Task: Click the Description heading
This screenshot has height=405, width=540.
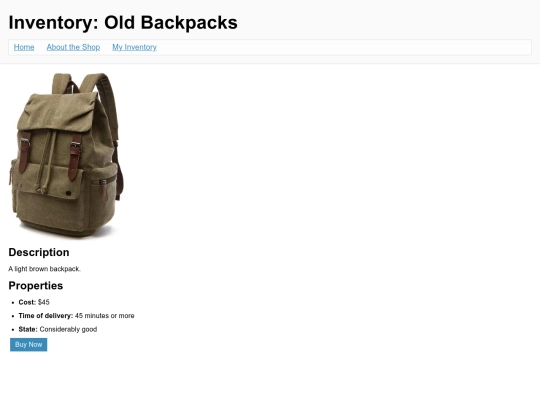Action: 39,252
